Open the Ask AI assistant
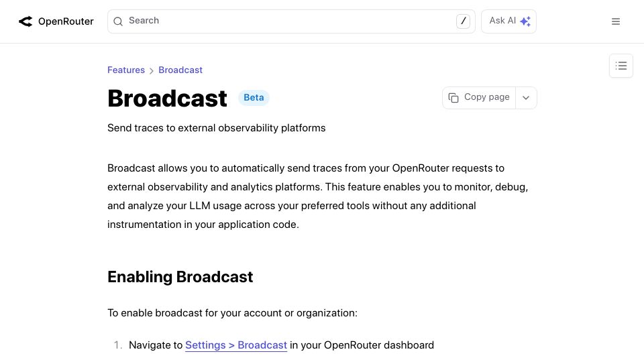Image resolution: width=644 pixels, height=362 pixels. tap(508, 21)
